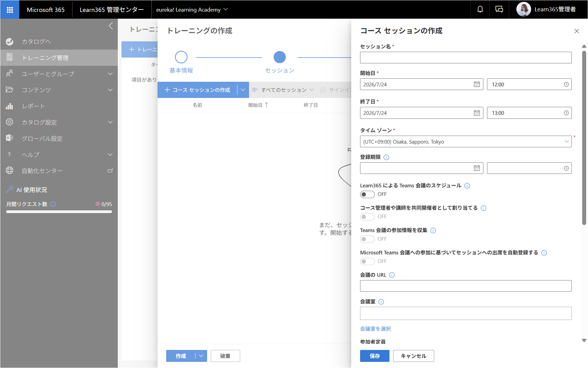Open the タイム ゾーン dropdown

coord(466,141)
